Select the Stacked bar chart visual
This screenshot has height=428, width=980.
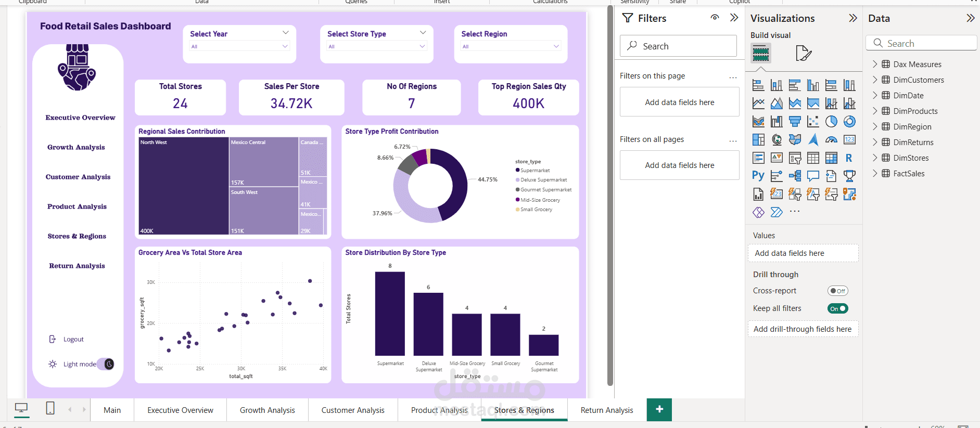[x=758, y=85]
